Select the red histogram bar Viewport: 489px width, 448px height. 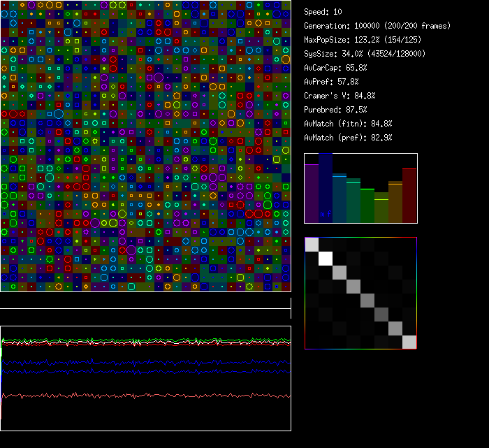click(x=409, y=196)
